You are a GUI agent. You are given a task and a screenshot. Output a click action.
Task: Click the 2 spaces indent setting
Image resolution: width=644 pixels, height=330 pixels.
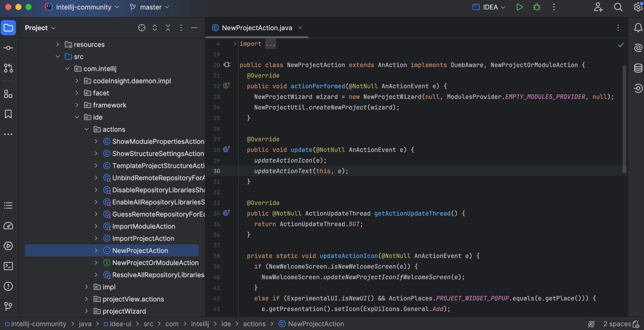617,324
